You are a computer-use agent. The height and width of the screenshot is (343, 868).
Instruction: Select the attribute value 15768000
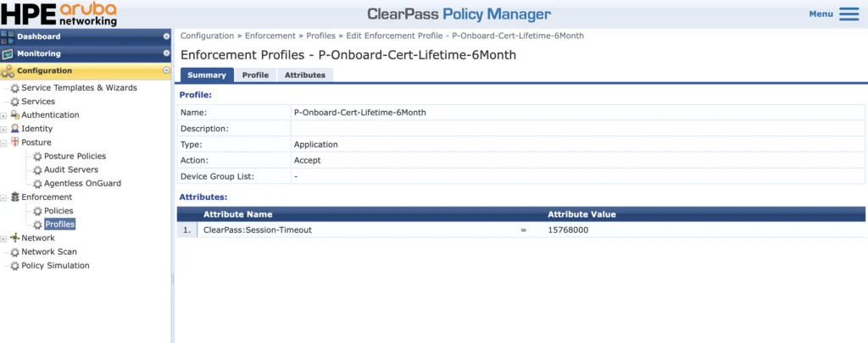pyautogui.click(x=568, y=230)
